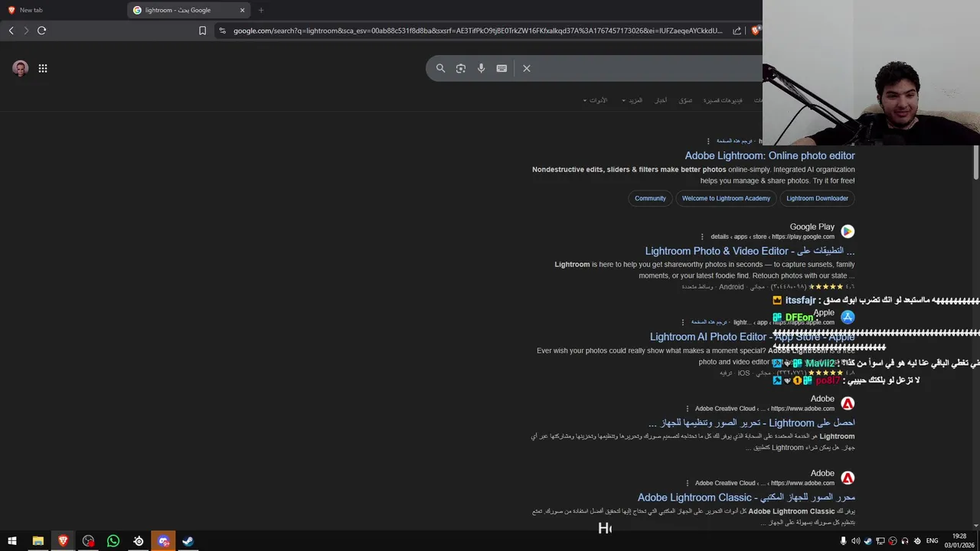980x551 pixels.
Task: Click the Welcome to Lightroom Academy chip
Action: click(x=726, y=198)
